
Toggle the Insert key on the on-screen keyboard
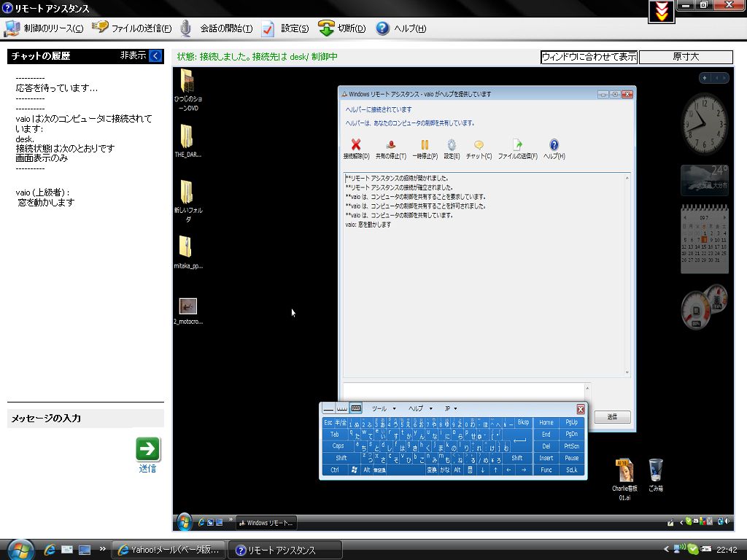546,458
